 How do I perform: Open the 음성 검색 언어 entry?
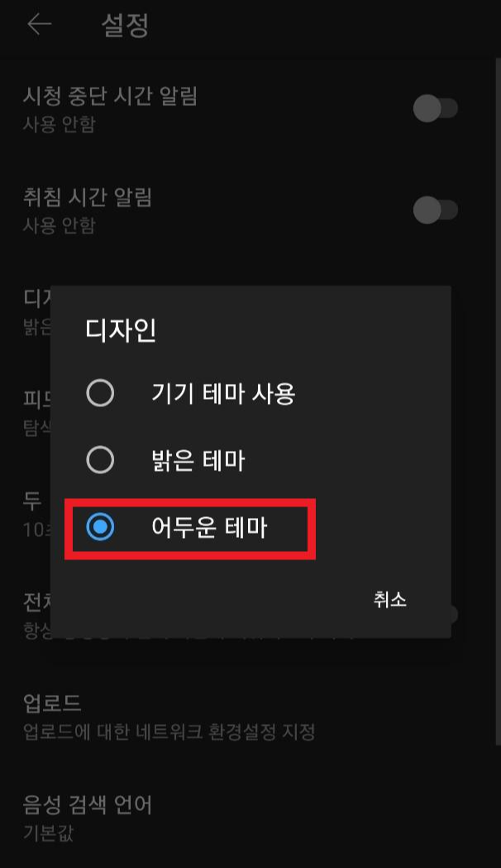click(x=250, y=818)
